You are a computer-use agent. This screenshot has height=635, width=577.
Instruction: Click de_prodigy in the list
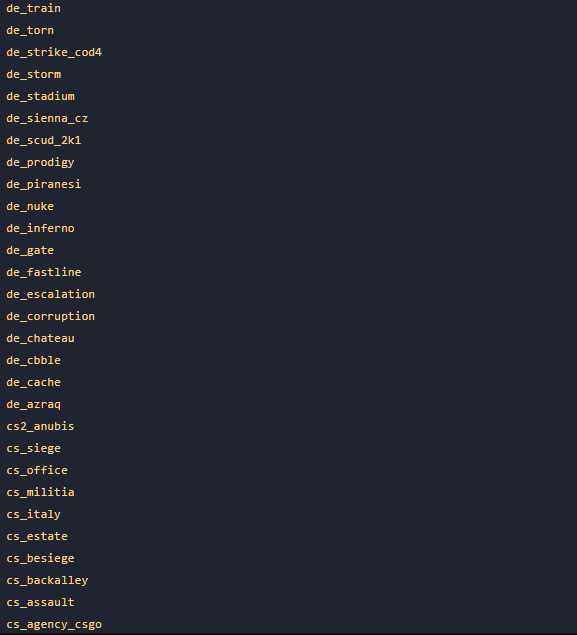[40, 162]
